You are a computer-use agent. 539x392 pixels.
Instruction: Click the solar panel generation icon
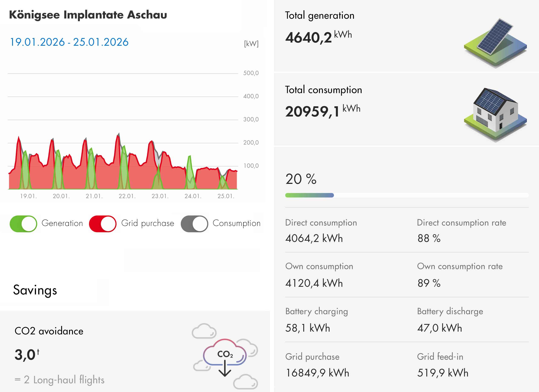pos(495,42)
